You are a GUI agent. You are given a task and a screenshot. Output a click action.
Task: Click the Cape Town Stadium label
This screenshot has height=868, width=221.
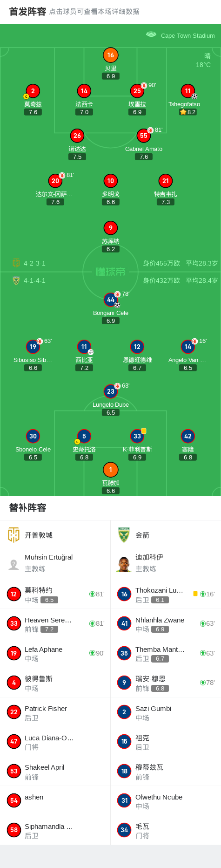click(x=188, y=35)
